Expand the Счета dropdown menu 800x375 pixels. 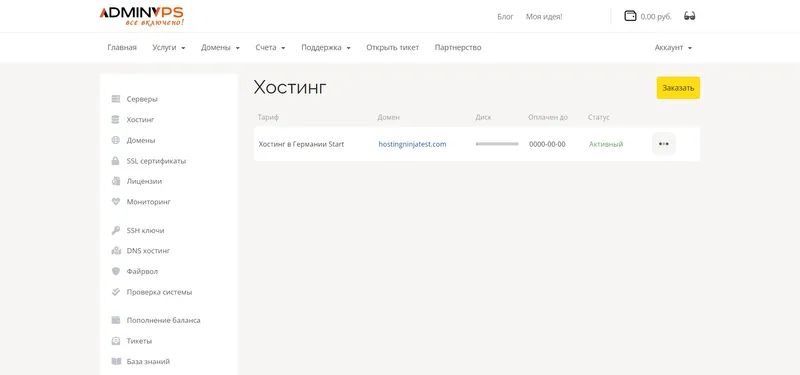[270, 47]
